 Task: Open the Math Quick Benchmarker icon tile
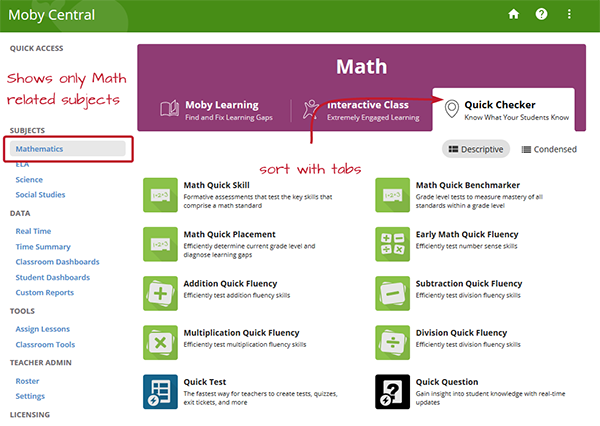(392, 195)
